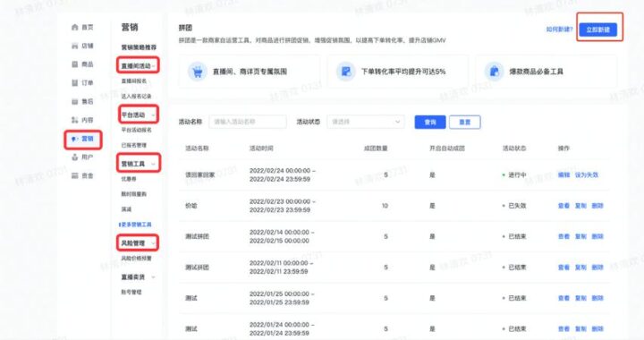
Task: Click the 拼团 page title
Action: pos(185,28)
